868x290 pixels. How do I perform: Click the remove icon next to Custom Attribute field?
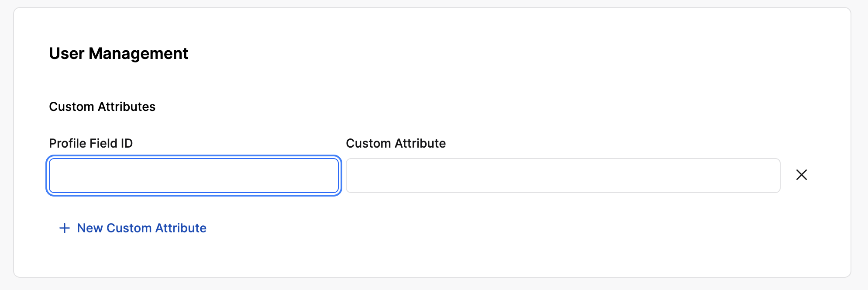[x=802, y=175]
